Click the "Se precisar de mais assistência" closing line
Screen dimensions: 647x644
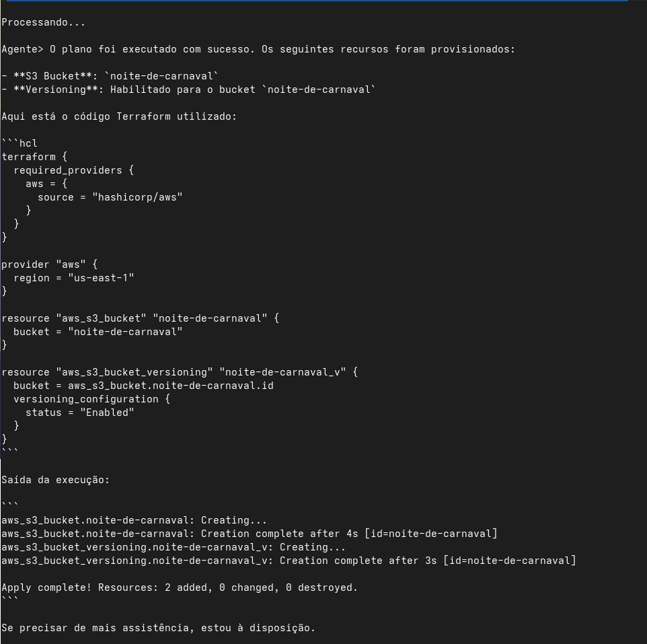click(x=158, y=628)
